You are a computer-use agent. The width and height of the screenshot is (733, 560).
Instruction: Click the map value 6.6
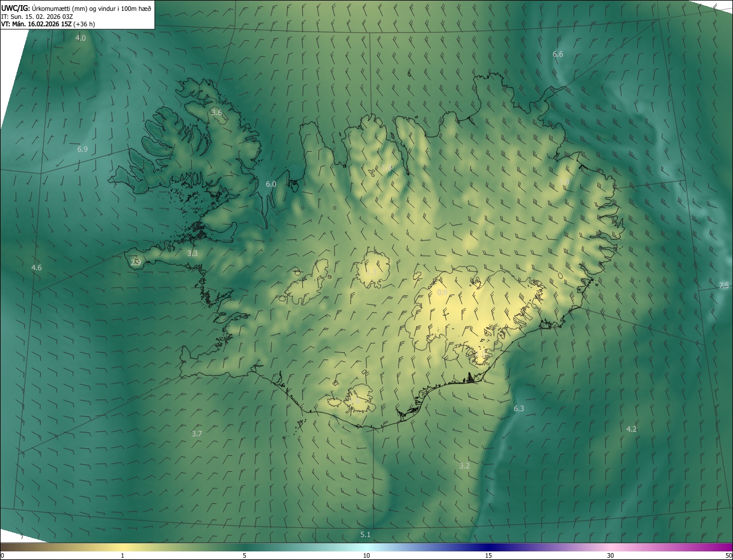558,54
